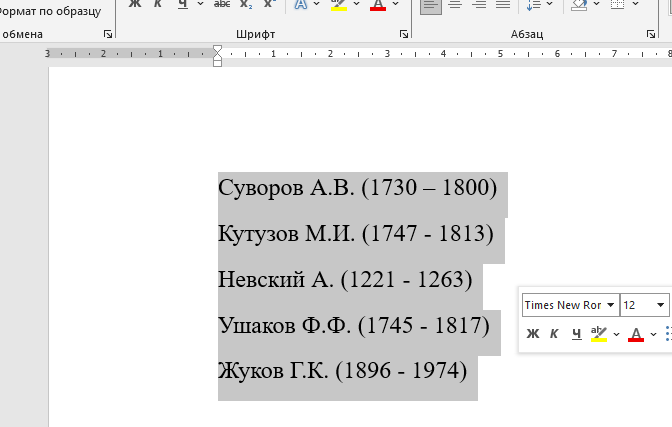
Task: Open underline style dropdown in the ribbon
Action: click(200, 3)
